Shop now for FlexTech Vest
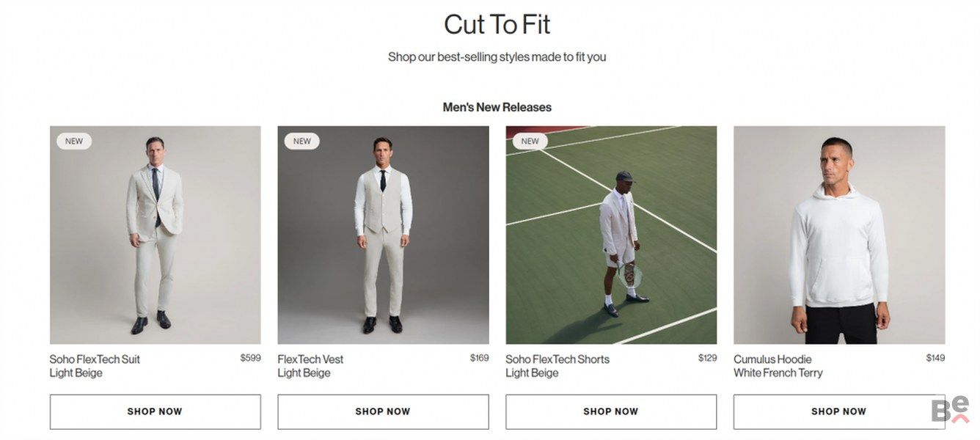The image size is (980, 440). 383,411
